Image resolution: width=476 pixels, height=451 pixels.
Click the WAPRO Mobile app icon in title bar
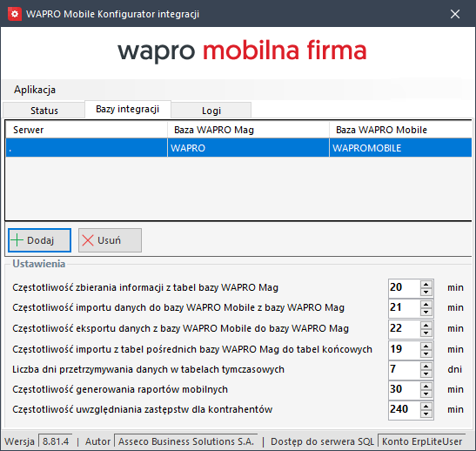15,14
